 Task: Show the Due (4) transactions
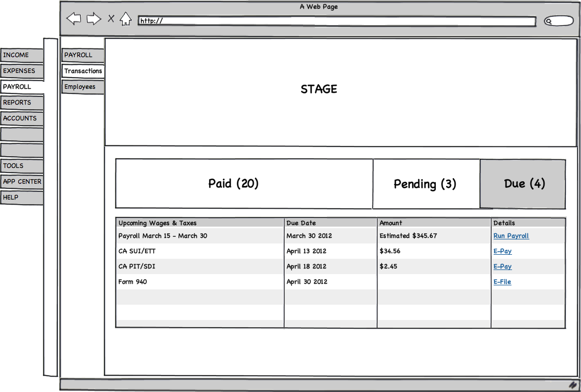(x=523, y=184)
